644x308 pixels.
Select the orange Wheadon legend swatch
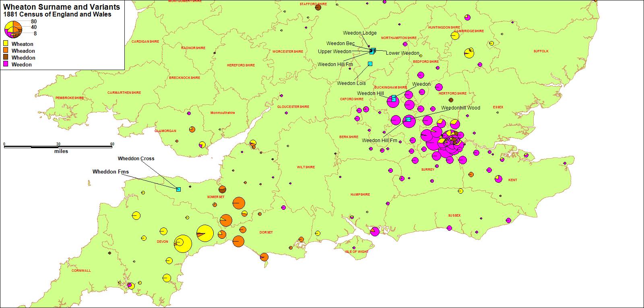click(6, 50)
